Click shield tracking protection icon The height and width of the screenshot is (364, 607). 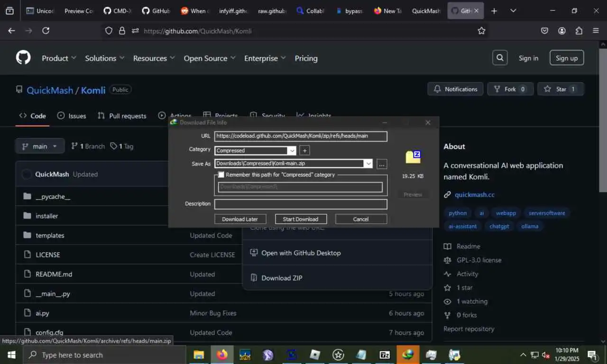(109, 31)
